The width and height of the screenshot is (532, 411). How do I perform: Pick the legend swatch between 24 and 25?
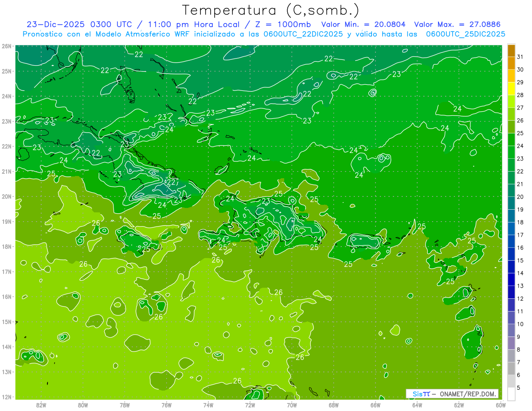pos(511,140)
